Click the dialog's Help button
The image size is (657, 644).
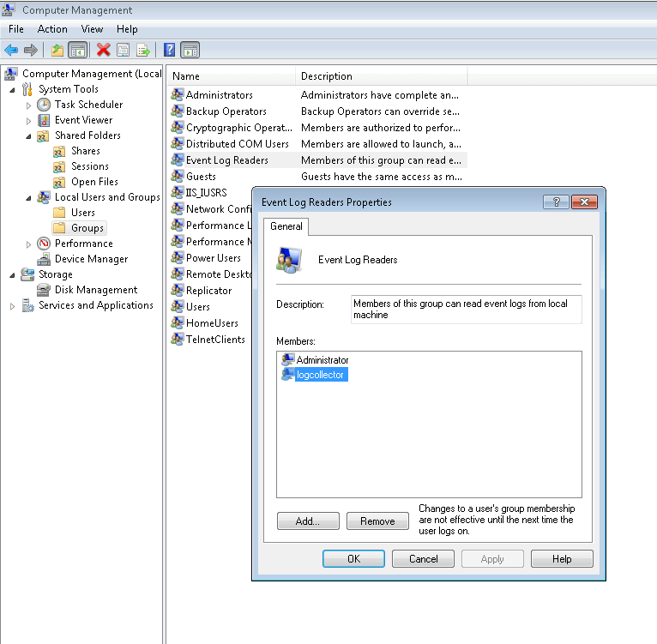[x=562, y=558]
